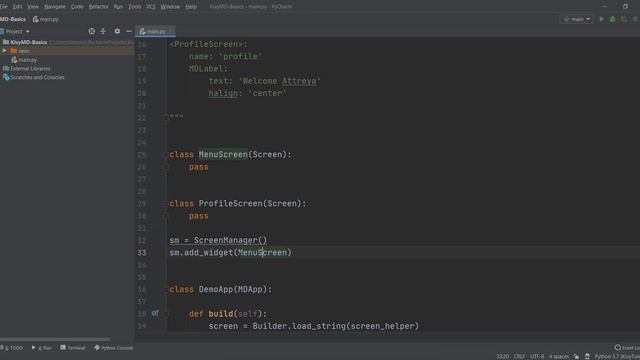This screenshot has height=360, width=640.
Task: Open the View menu
Action: (x=33, y=7)
